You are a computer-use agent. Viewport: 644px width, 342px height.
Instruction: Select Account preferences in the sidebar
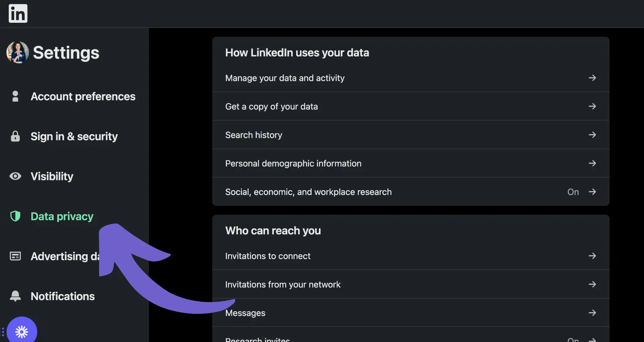point(83,96)
